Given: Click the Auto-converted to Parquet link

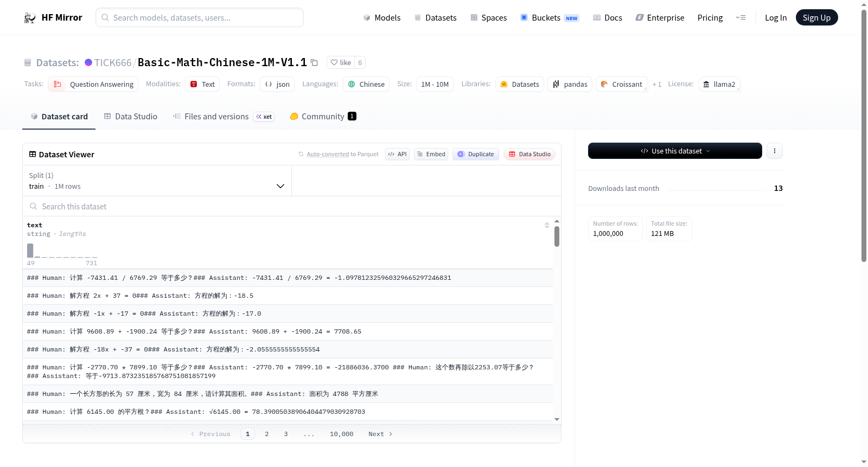Looking at the screenshot, I should point(342,154).
